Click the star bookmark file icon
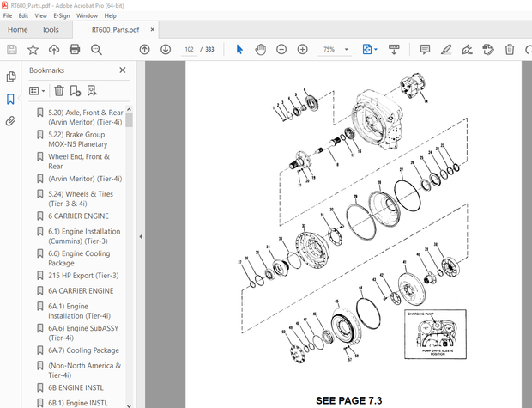532x408 pixels. tap(33, 50)
